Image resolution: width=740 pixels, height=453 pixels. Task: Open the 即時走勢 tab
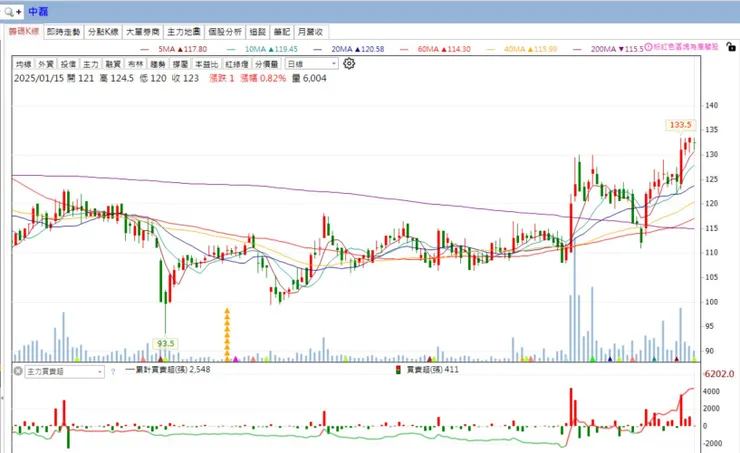[63, 32]
